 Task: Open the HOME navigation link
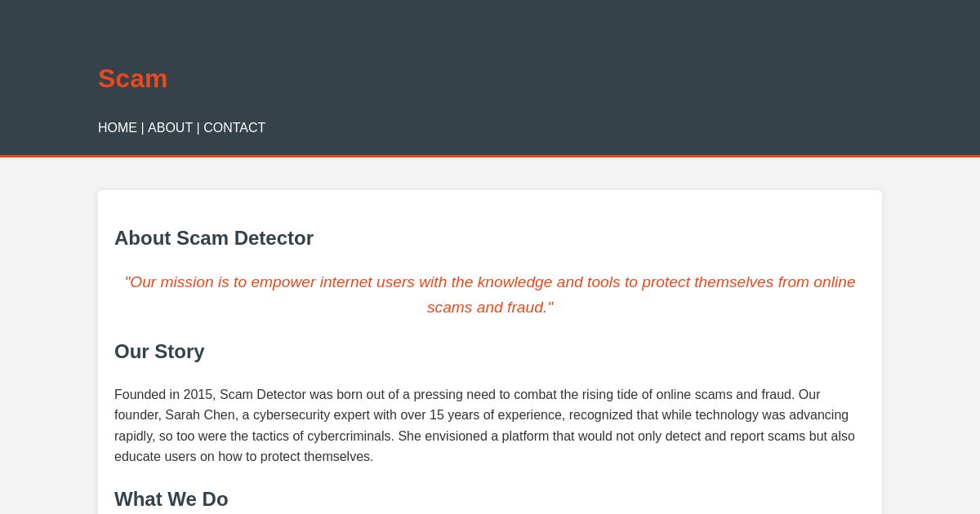(118, 128)
